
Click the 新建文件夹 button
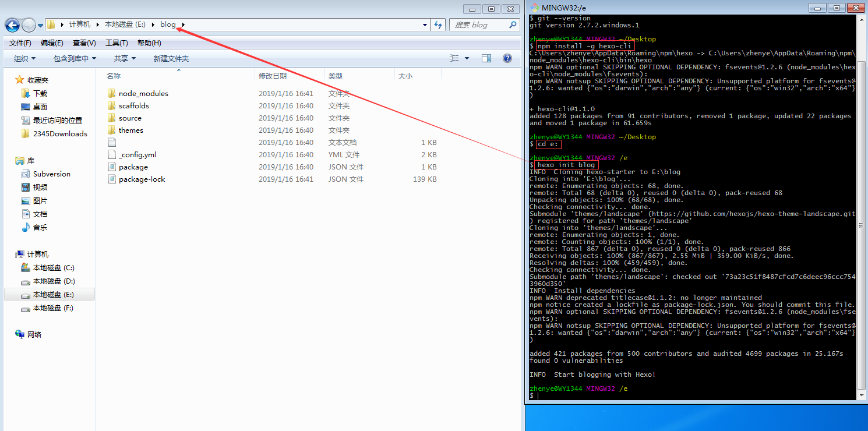(171, 58)
